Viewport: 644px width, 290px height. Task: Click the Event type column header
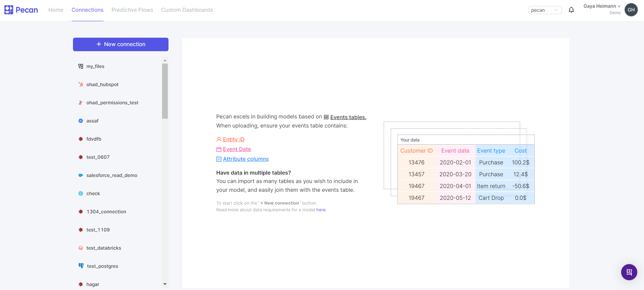coord(491,151)
